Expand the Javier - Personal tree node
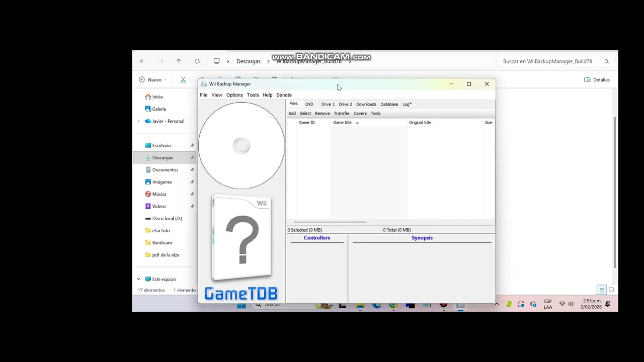644x362 pixels. (139, 121)
